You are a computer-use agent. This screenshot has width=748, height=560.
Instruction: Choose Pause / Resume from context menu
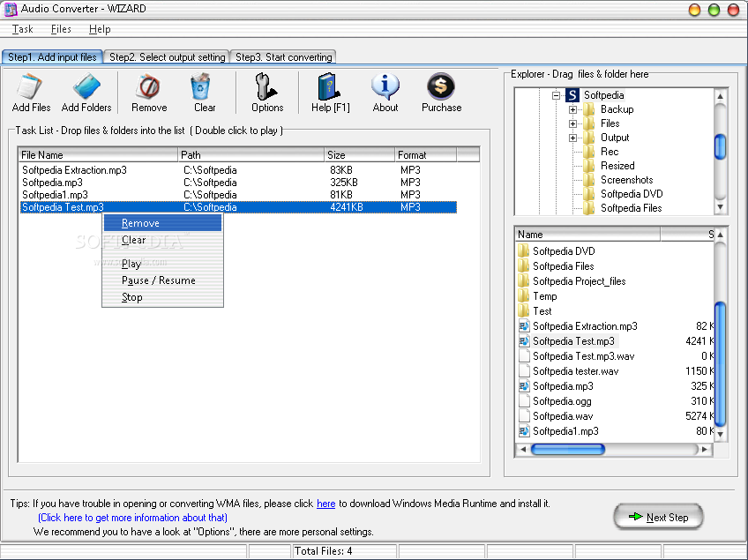point(162,280)
